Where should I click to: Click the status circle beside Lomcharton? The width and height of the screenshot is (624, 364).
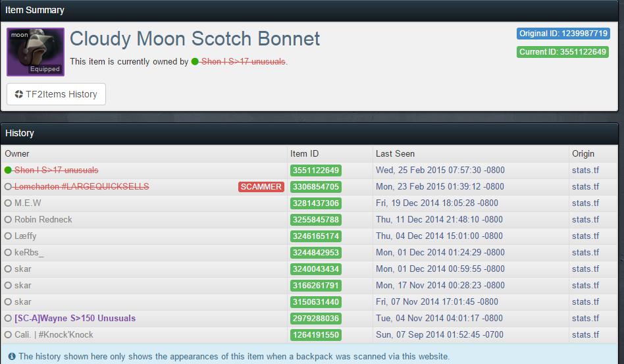click(8, 186)
